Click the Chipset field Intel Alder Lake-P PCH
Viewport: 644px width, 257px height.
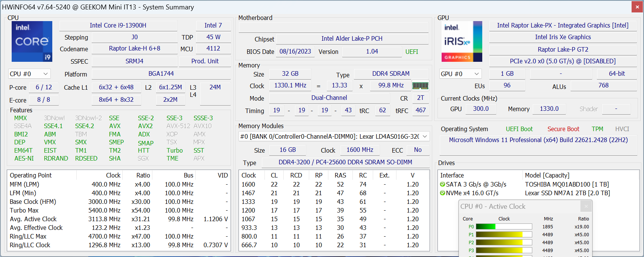click(352, 38)
